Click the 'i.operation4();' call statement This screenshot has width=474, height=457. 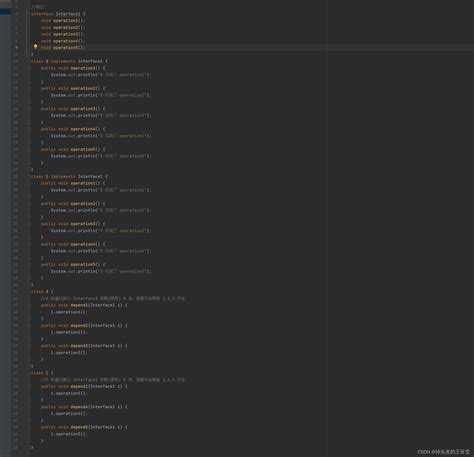pyautogui.click(x=69, y=414)
